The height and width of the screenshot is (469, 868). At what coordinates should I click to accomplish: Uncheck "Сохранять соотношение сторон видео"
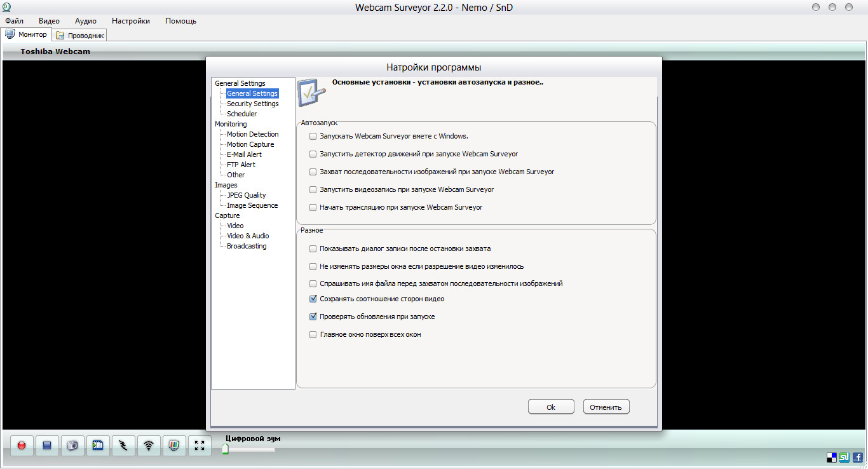313,299
